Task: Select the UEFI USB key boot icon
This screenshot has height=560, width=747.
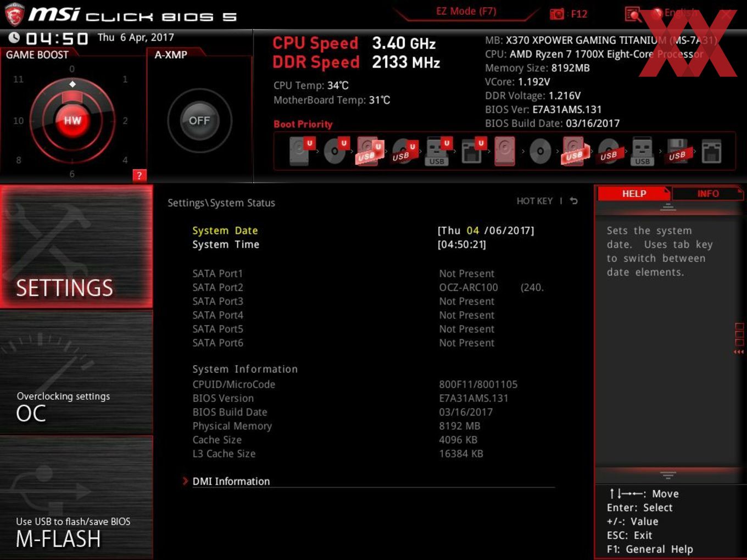Action: 438,151
